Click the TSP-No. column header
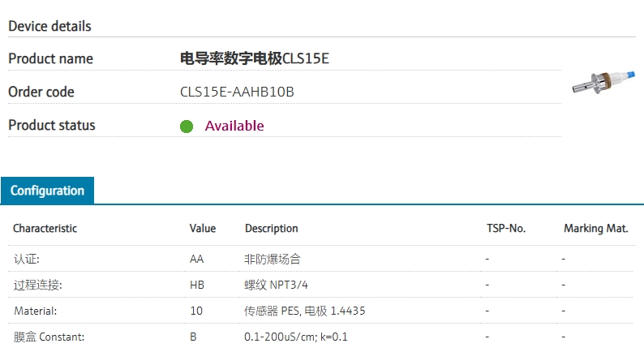This screenshot has width=644, height=352. [x=506, y=229]
